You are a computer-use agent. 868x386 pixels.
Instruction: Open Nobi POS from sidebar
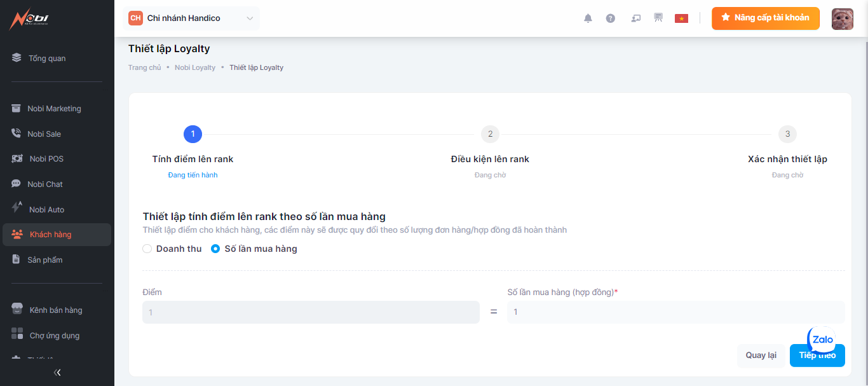(x=46, y=159)
